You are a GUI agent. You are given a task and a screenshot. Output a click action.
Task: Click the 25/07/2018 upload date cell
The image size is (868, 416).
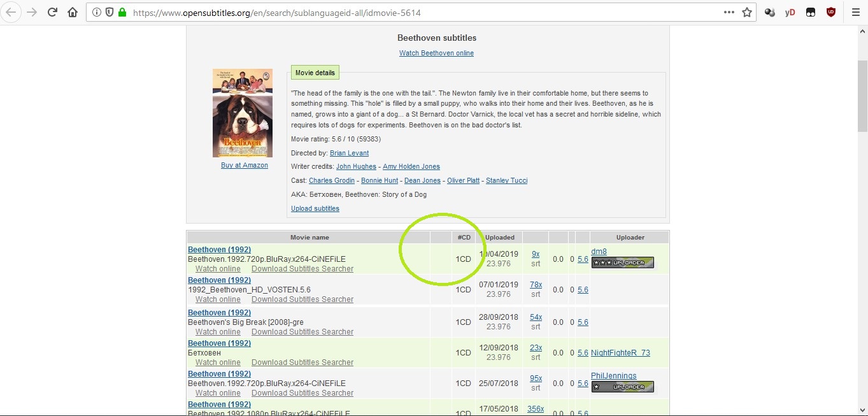coord(499,384)
